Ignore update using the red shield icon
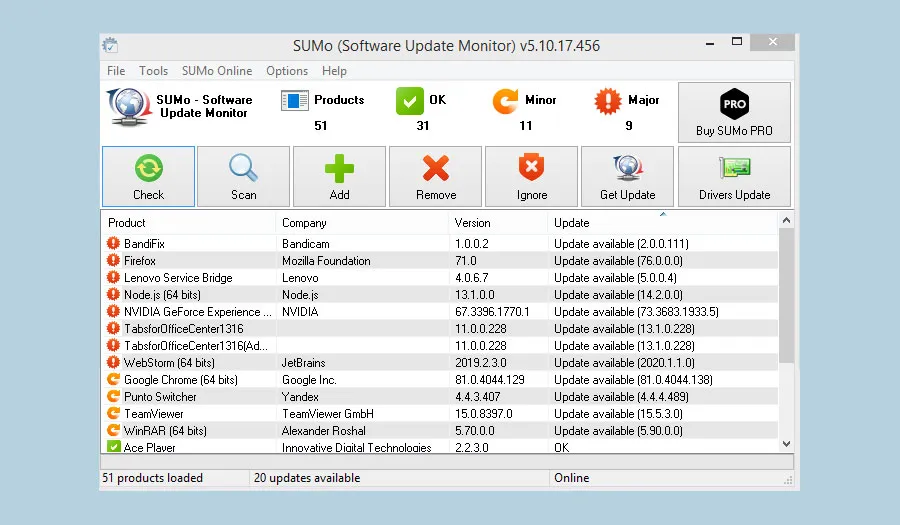900x525 pixels. click(532, 177)
